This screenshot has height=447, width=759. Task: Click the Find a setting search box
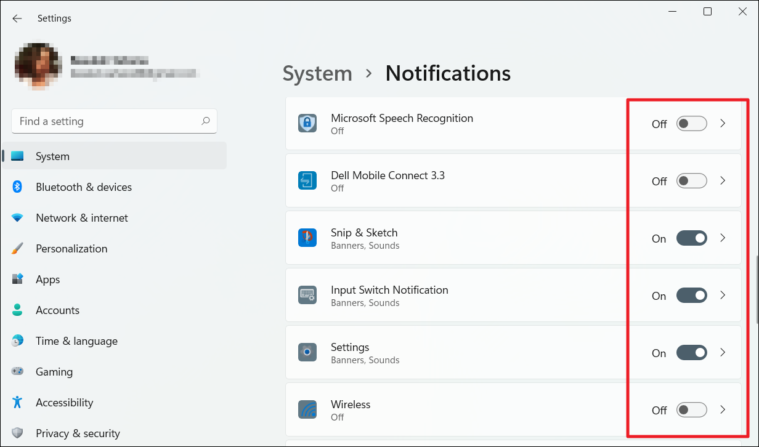(114, 121)
